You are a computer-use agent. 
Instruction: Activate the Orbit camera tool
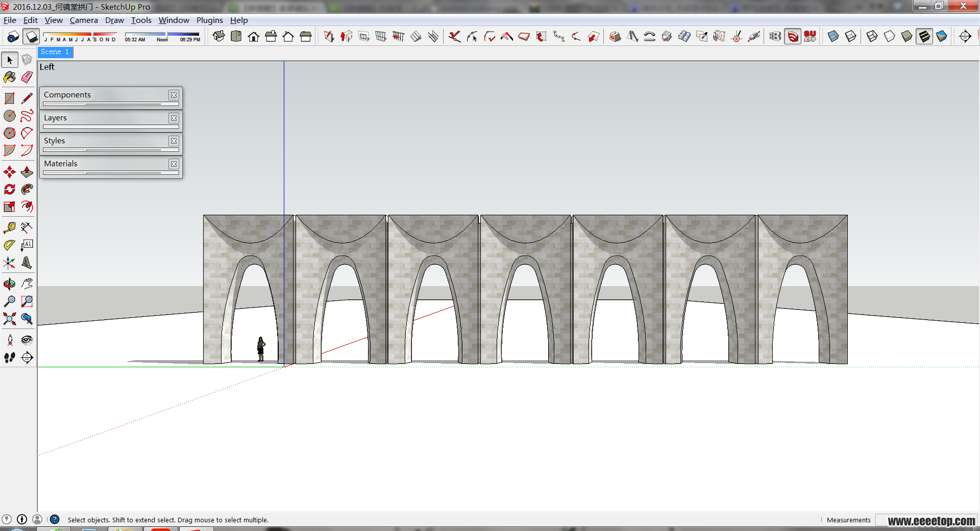point(10,284)
